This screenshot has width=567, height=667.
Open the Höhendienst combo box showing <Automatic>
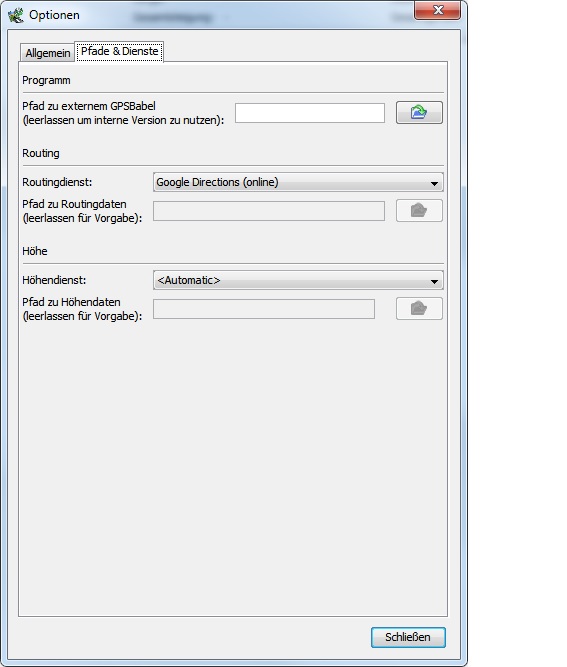click(x=298, y=280)
